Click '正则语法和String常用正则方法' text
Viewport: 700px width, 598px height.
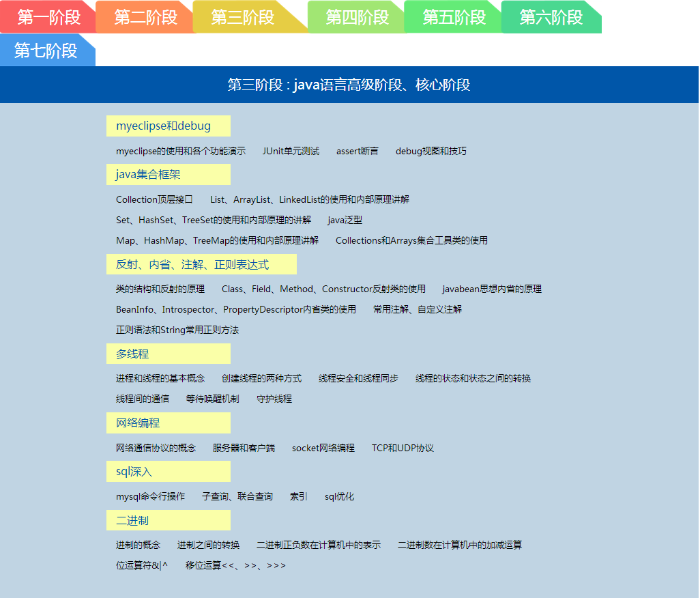(x=177, y=330)
